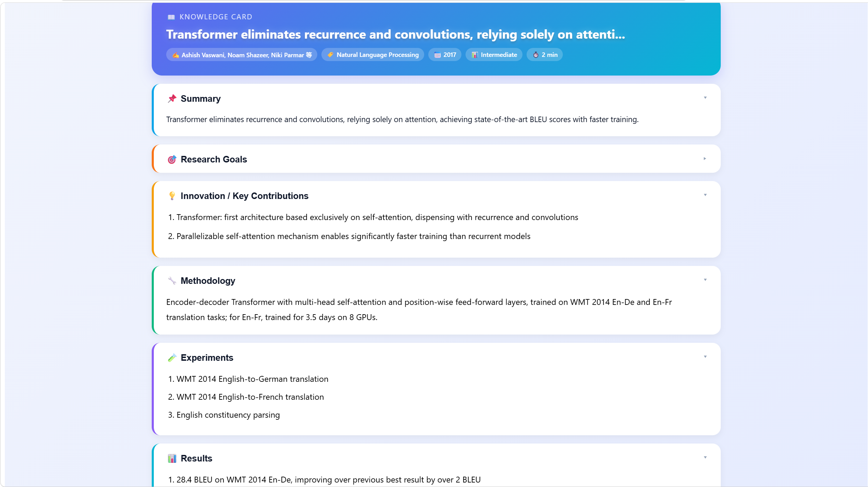
Task: Collapse the Results section arrow
Action: pyautogui.click(x=705, y=458)
